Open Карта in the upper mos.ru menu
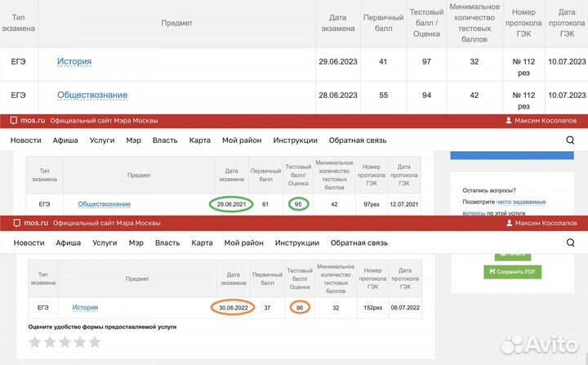 (x=199, y=140)
